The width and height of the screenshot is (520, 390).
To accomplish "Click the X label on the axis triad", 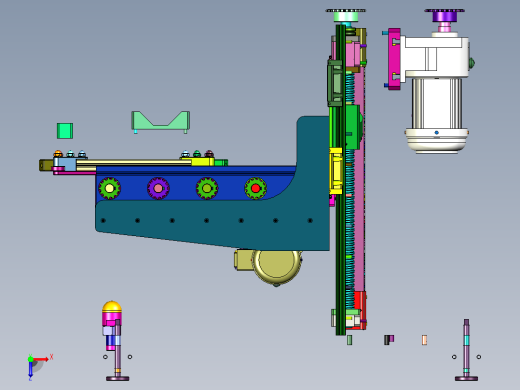I will 52,357.
